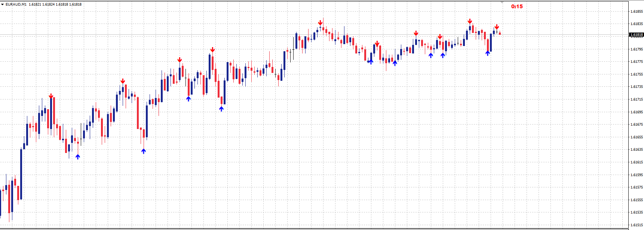Click the 1.61595 price scale label
The height and width of the screenshot is (230, 644).
click(x=637, y=175)
